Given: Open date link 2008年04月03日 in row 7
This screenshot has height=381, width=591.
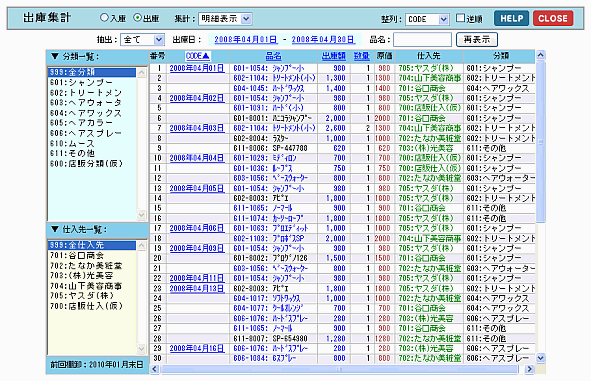Looking at the screenshot, I should [197, 128].
